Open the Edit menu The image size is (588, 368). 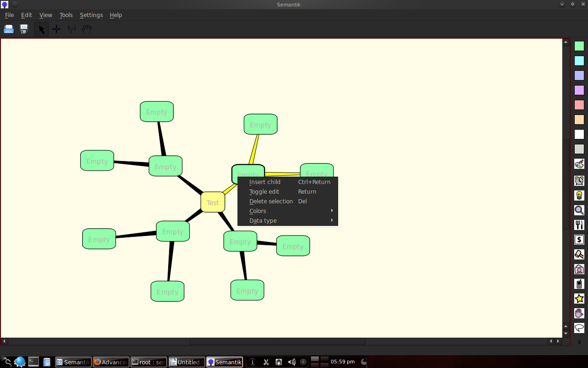point(27,15)
